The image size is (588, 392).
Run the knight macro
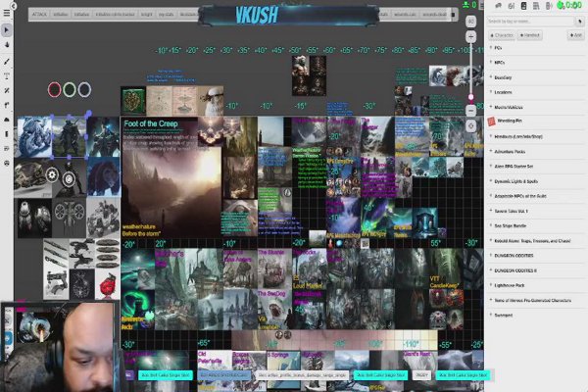[147, 15]
